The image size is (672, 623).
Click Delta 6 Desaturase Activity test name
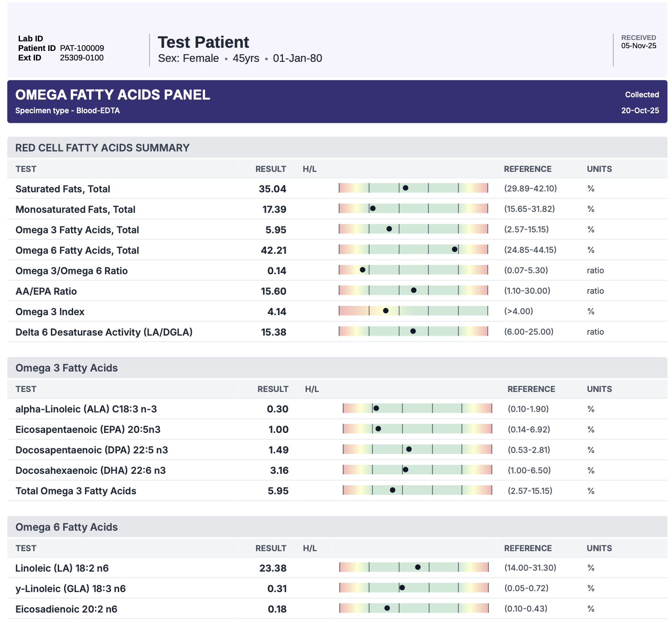[104, 332]
